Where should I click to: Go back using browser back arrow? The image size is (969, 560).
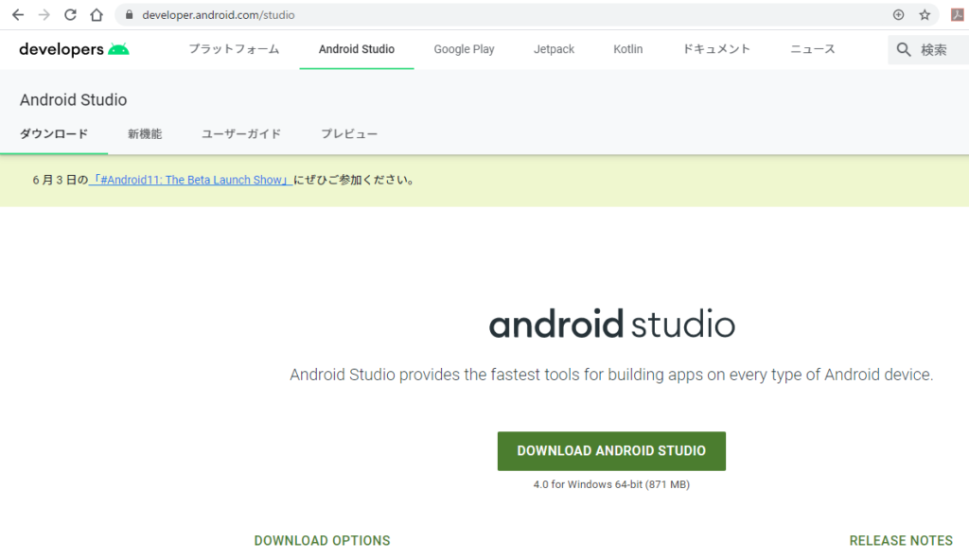pyautogui.click(x=18, y=15)
